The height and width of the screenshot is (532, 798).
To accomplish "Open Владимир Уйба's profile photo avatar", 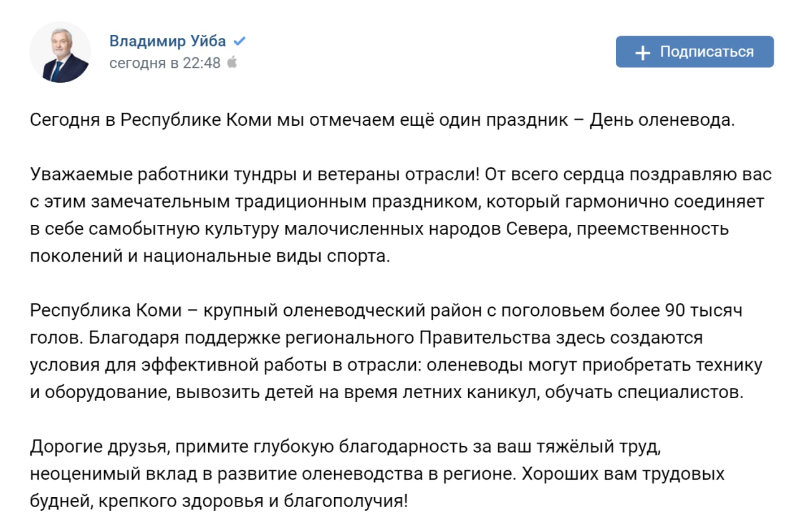I will (x=60, y=52).
